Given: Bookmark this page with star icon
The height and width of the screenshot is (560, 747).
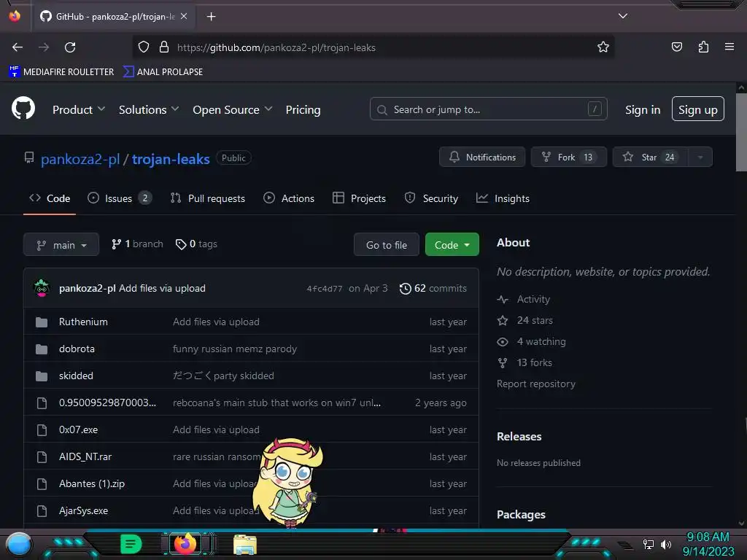Looking at the screenshot, I should pyautogui.click(x=603, y=47).
